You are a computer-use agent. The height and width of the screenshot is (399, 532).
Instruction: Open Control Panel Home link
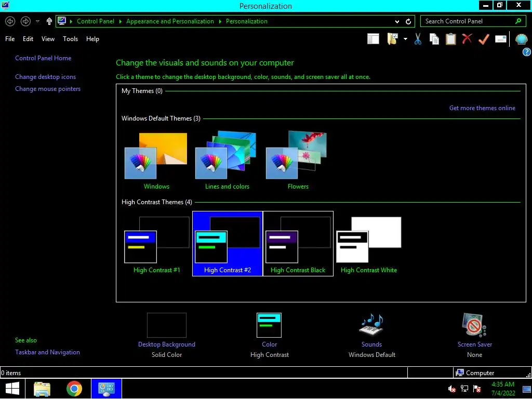click(x=43, y=58)
